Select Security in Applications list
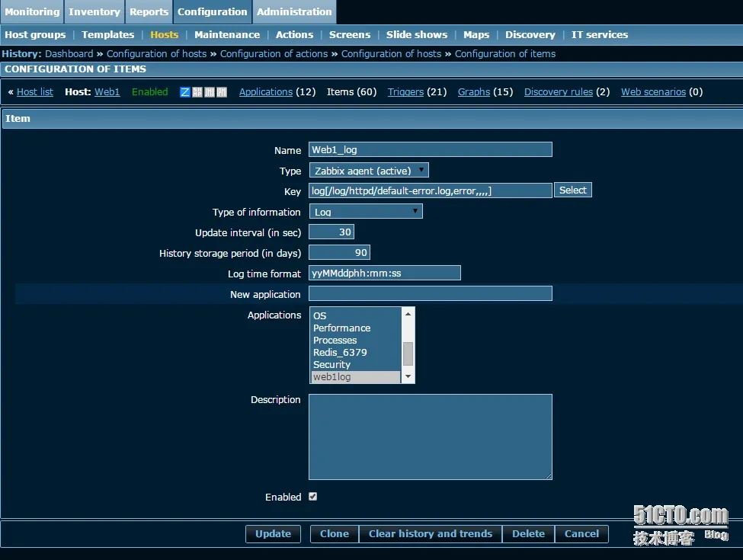 point(355,365)
